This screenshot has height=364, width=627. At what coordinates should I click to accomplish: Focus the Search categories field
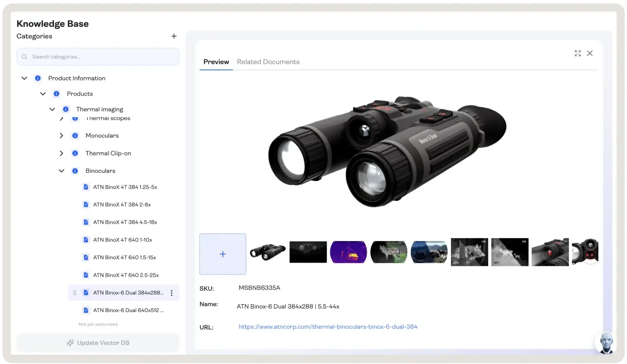pyautogui.click(x=98, y=57)
